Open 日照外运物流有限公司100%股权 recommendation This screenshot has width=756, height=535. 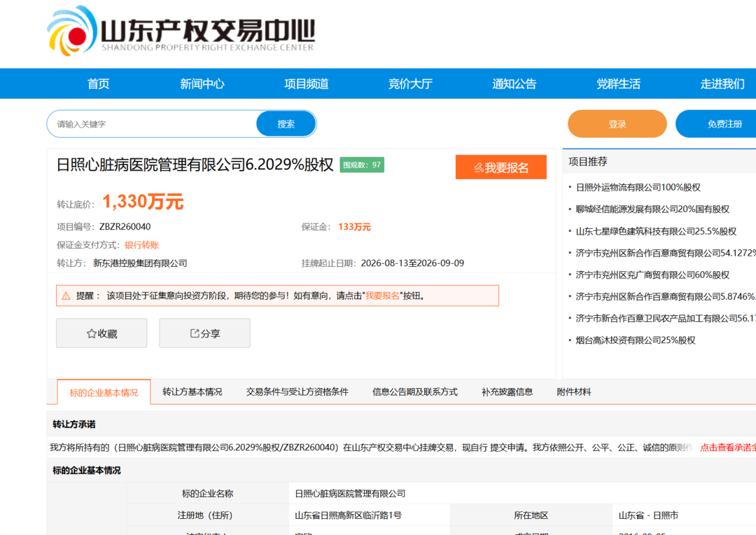[x=638, y=187]
